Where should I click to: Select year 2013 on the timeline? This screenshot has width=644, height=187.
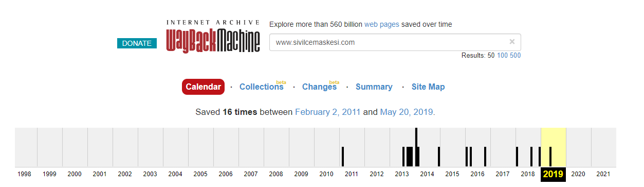pyautogui.click(x=402, y=174)
